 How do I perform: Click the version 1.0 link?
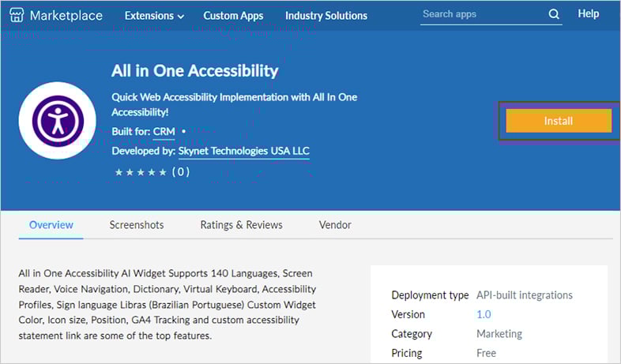pyautogui.click(x=484, y=314)
